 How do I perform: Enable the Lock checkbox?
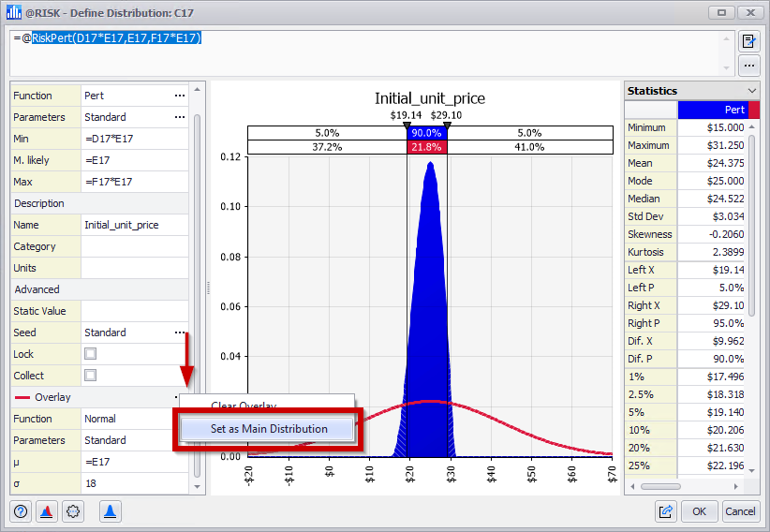[91, 354]
